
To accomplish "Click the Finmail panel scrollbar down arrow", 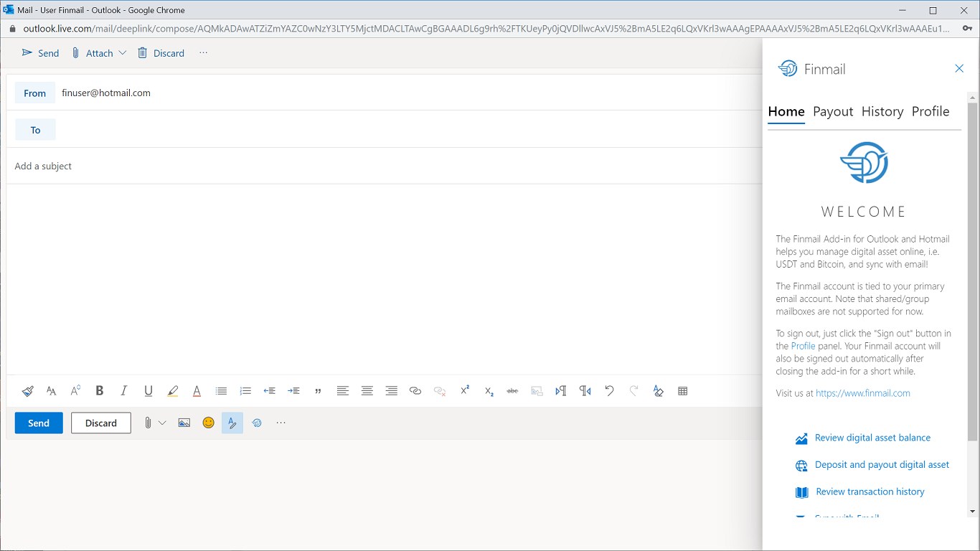I will pyautogui.click(x=973, y=512).
